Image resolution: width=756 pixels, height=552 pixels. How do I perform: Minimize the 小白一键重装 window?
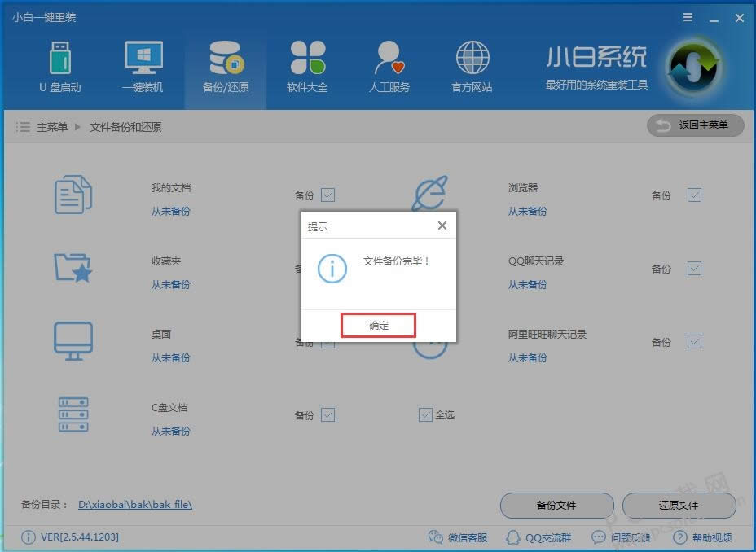[x=714, y=20]
